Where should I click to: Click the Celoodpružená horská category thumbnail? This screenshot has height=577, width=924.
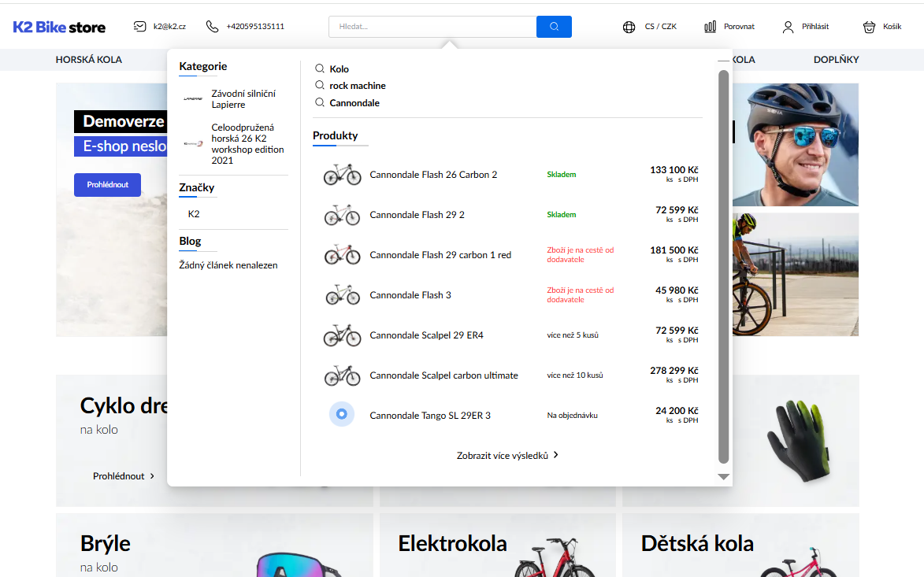pyautogui.click(x=193, y=144)
